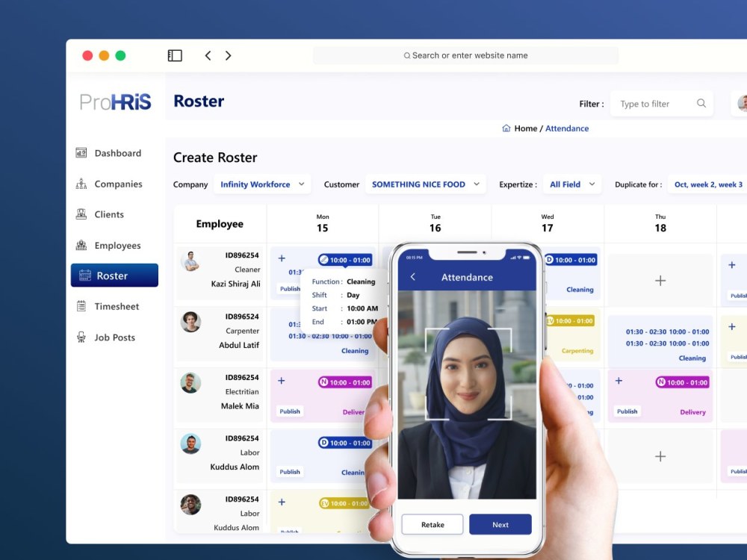Image resolution: width=747 pixels, height=560 pixels.
Task: Click the Type to filter input
Action: pyautogui.click(x=661, y=103)
